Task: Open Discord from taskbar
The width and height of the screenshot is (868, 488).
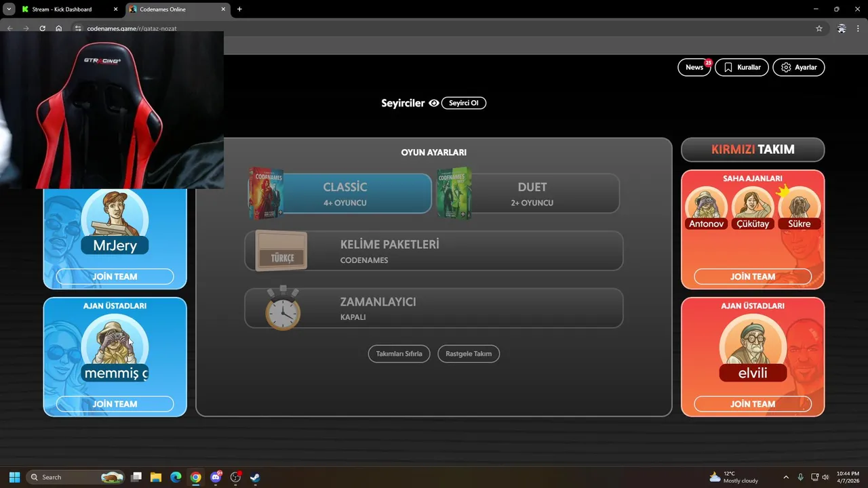Action: click(216, 477)
